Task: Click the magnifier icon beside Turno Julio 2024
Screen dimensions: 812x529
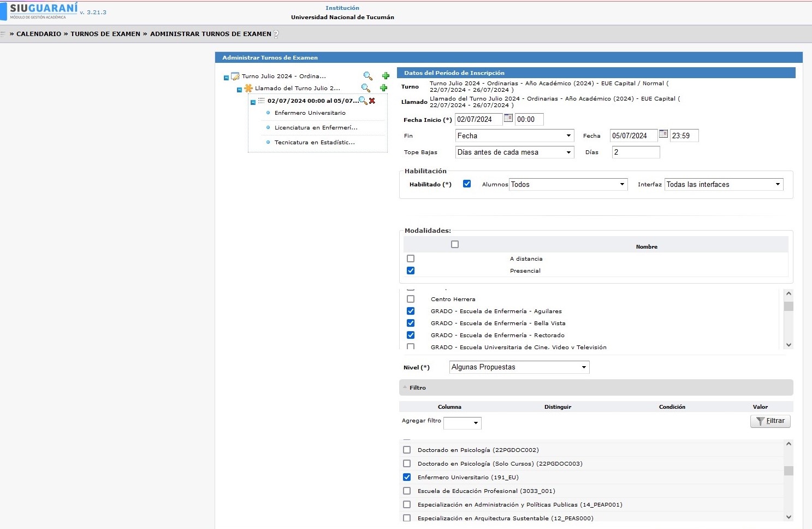Action: click(x=368, y=76)
